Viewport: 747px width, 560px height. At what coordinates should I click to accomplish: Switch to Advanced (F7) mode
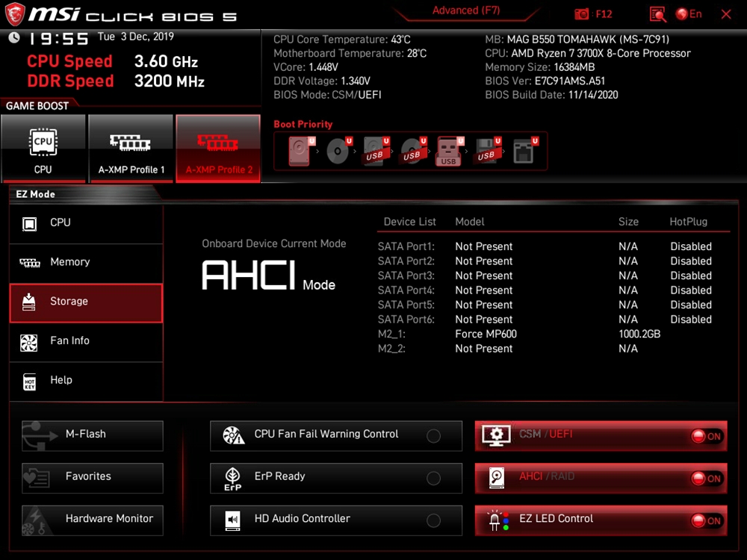(466, 11)
